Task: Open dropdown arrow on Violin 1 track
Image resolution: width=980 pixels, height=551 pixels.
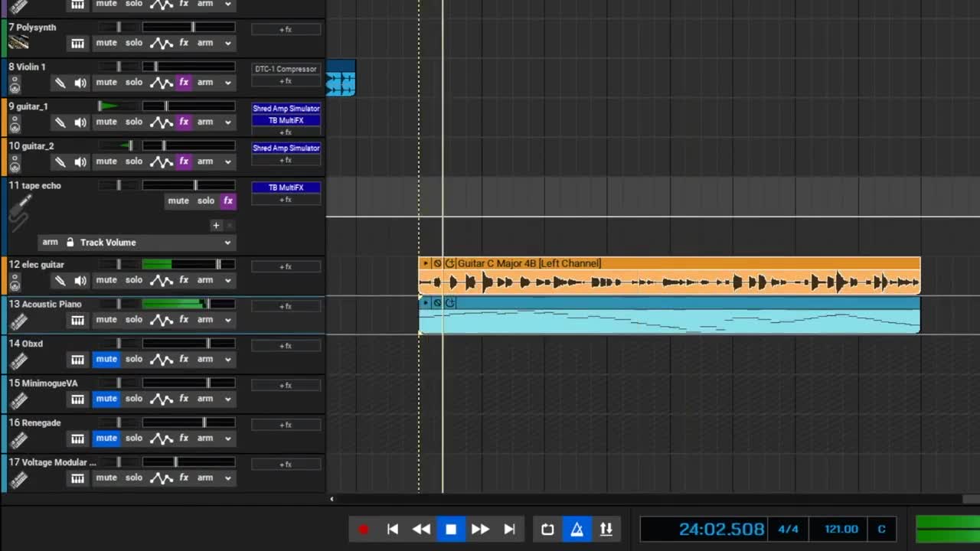Action: [x=227, y=83]
